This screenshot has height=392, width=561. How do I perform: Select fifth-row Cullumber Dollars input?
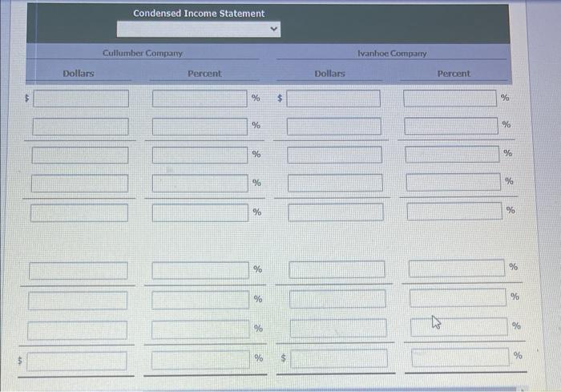(x=79, y=213)
